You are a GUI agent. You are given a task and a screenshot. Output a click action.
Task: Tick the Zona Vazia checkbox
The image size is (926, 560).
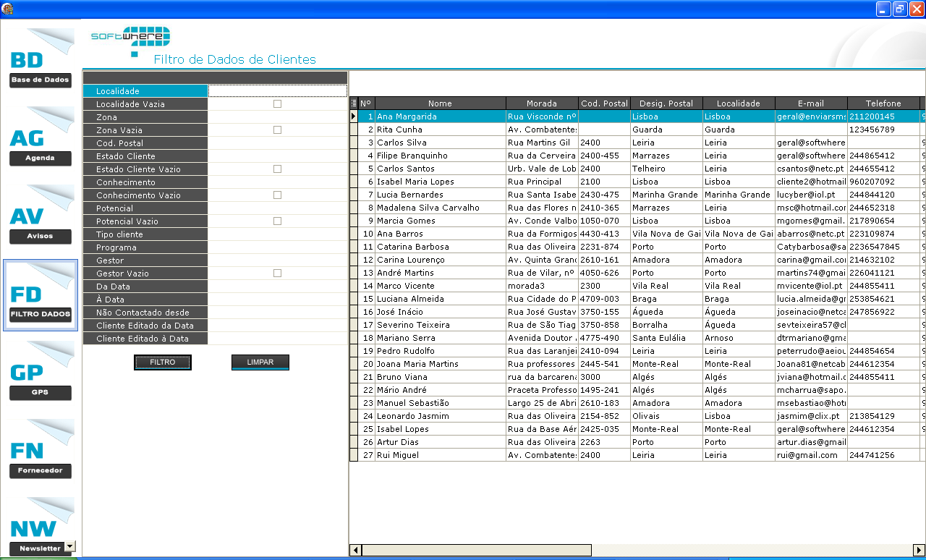(x=277, y=130)
